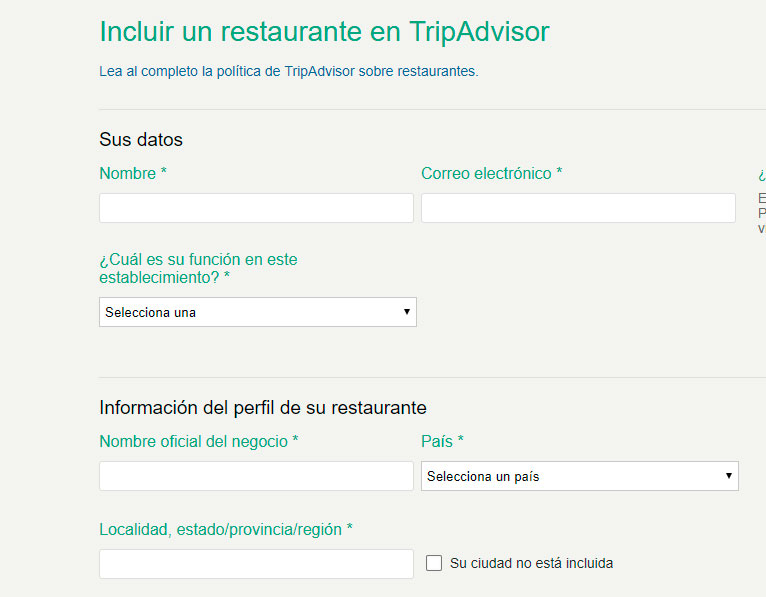This screenshot has width=766, height=597.
Task: Open the establishment role dropdown
Action: [258, 312]
